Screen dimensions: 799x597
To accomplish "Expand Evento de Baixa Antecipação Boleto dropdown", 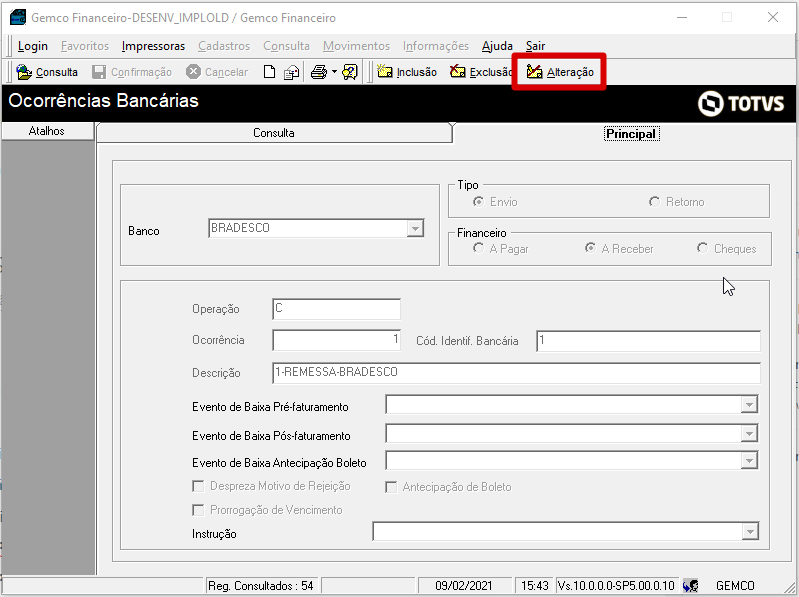I will tap(749, 460).
